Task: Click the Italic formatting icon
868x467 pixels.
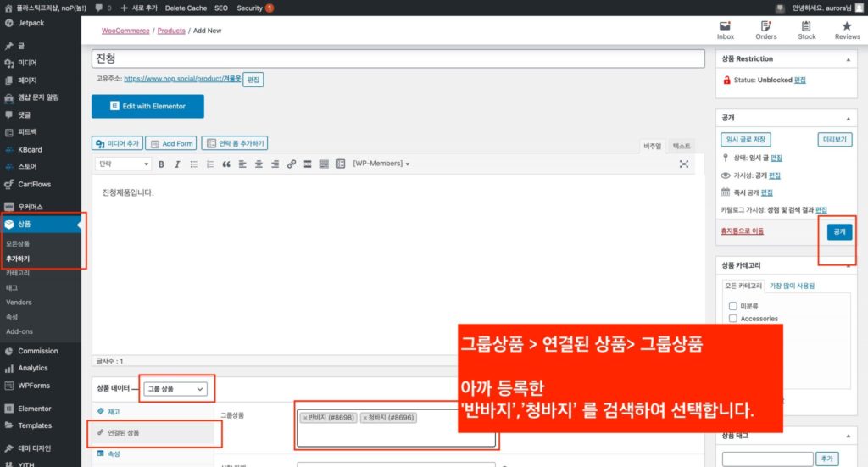Action: coord(177,164)
